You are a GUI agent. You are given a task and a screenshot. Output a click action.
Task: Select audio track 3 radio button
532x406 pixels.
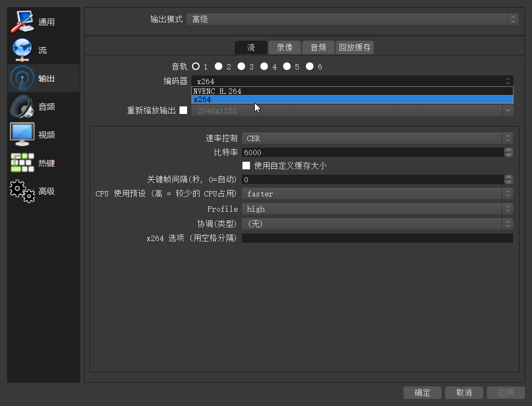pos(241,66)
